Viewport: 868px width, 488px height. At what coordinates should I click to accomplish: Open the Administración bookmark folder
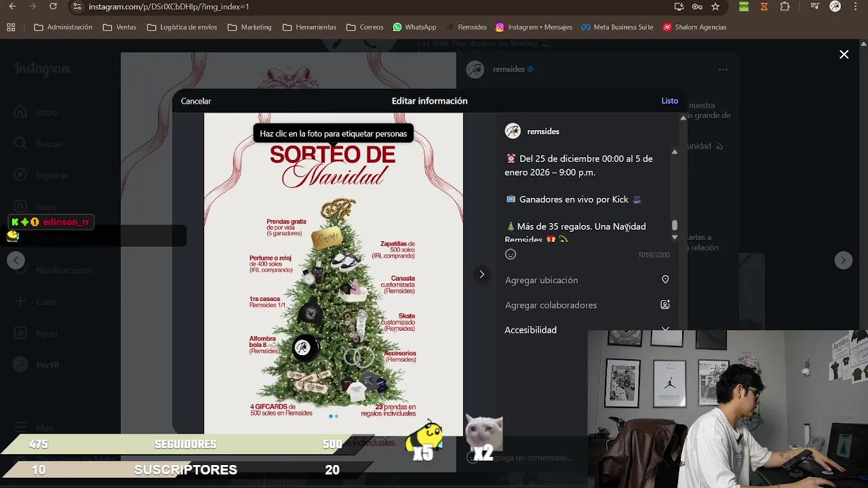(x=63, y=27)
